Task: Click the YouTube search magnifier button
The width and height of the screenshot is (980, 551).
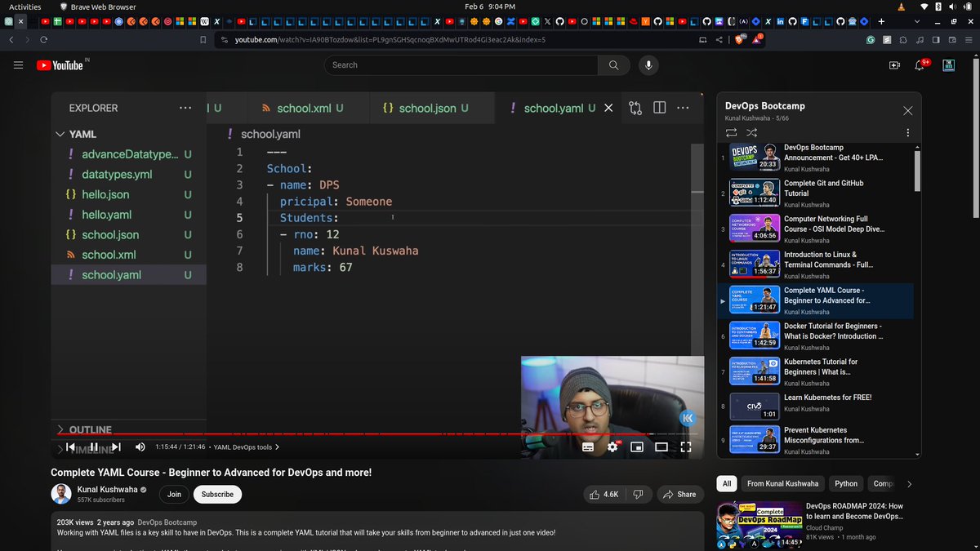Action: tap(613, 65)
